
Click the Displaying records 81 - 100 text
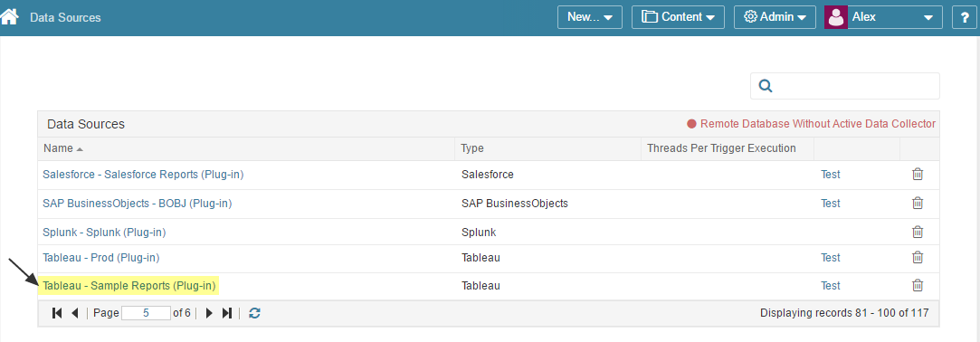tap(844, 313)
